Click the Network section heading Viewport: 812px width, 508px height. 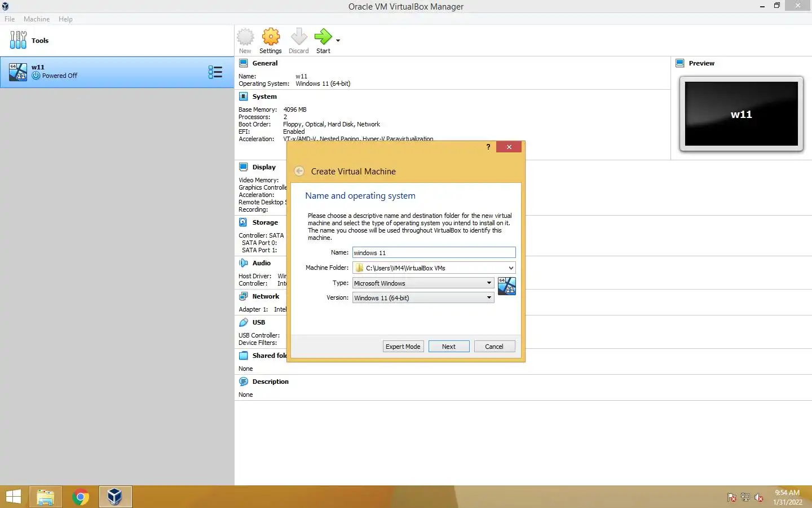[x=266, y=296]
